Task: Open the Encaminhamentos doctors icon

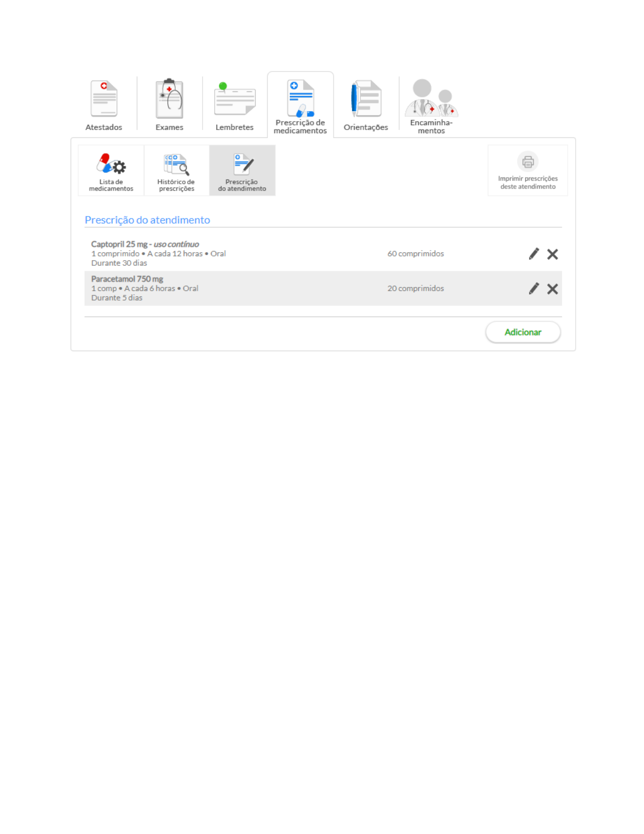Action: pos(431,98)
